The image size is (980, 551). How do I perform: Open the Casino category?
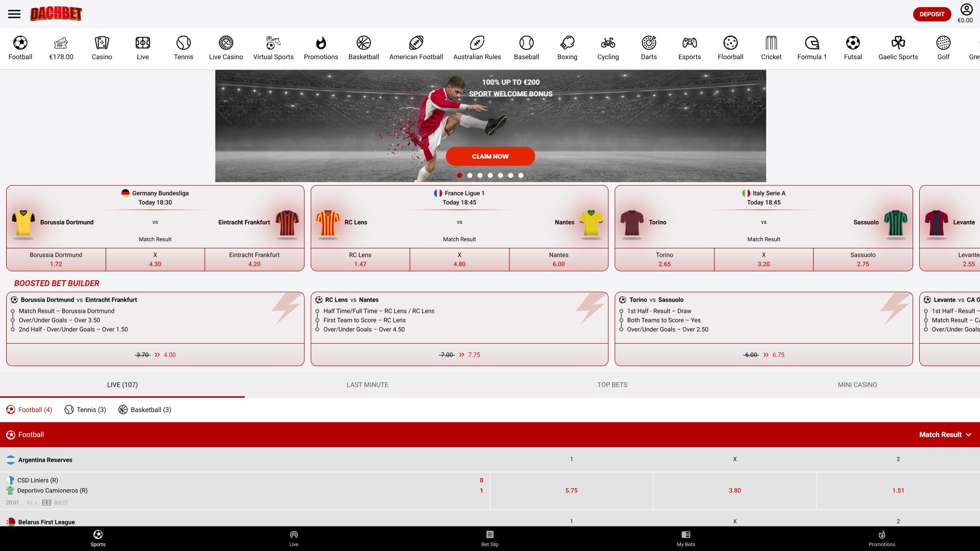[x=102, y=48]
